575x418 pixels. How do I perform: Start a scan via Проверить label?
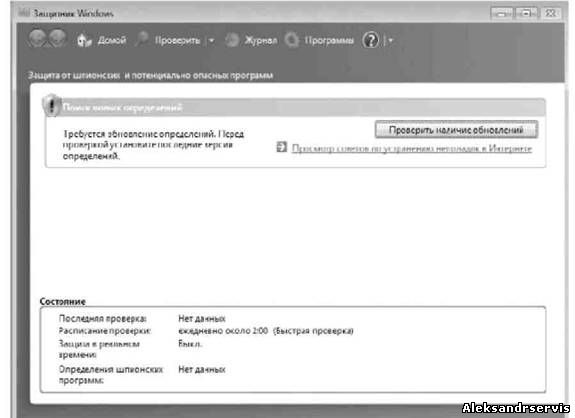(x=177, y=40)
